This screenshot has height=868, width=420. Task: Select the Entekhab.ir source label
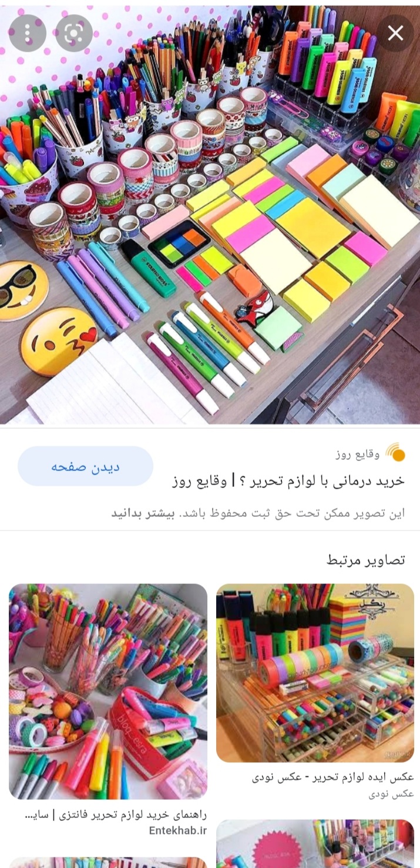(x=178, y=830)
